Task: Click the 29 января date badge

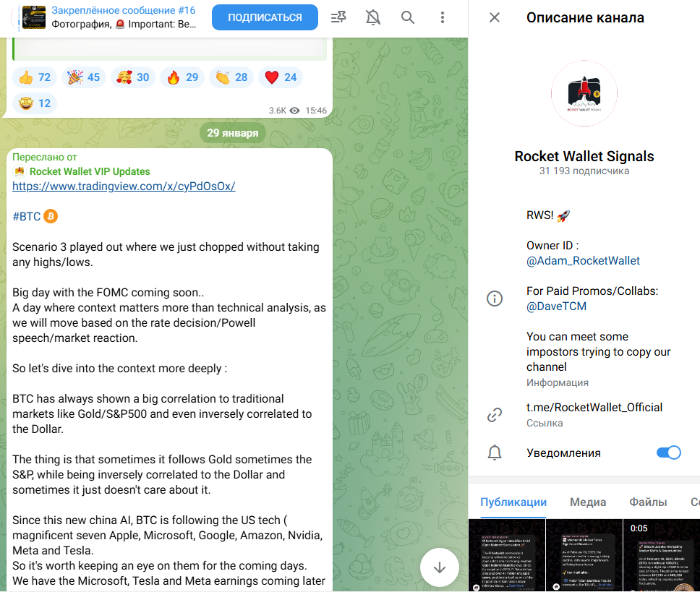Action: (x=233, y=133)
